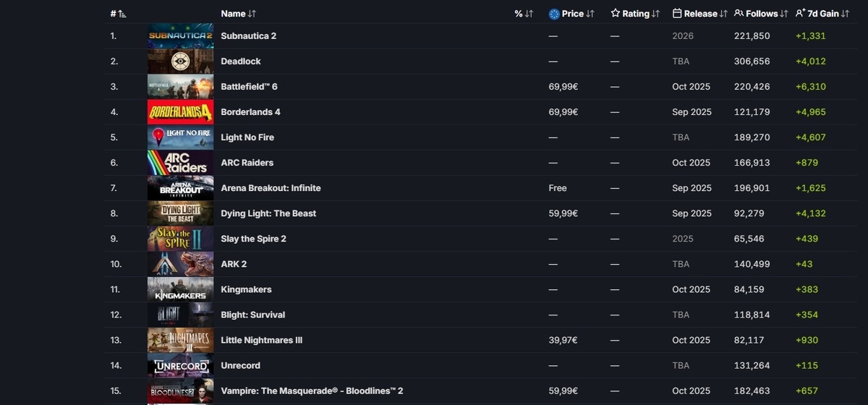The image size is (868, 405).
Task: Open the Arena Breakout Infinite thumbnail
Action: pyautogui.click(x=180, y=187)
